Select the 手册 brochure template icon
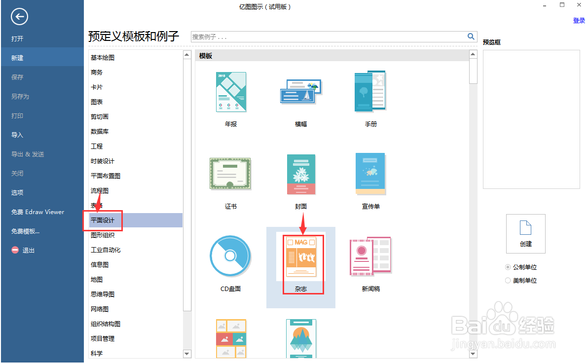 pos(370,91)
